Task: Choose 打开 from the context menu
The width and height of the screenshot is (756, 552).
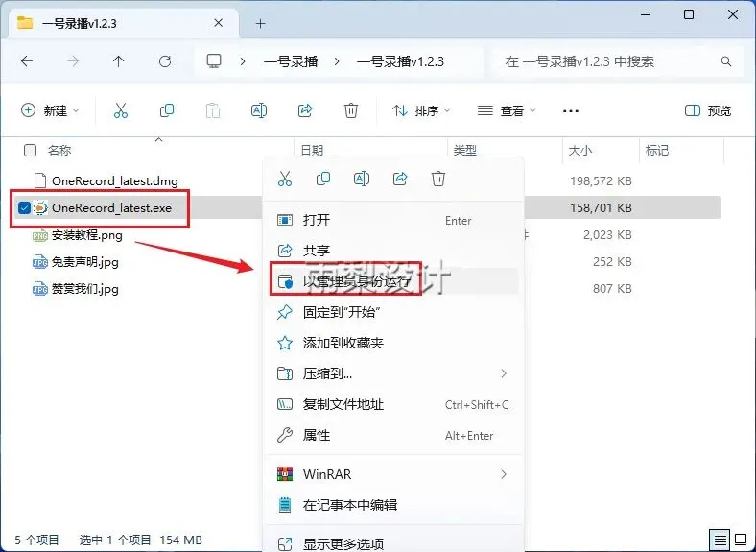Action: pos(393,221)
